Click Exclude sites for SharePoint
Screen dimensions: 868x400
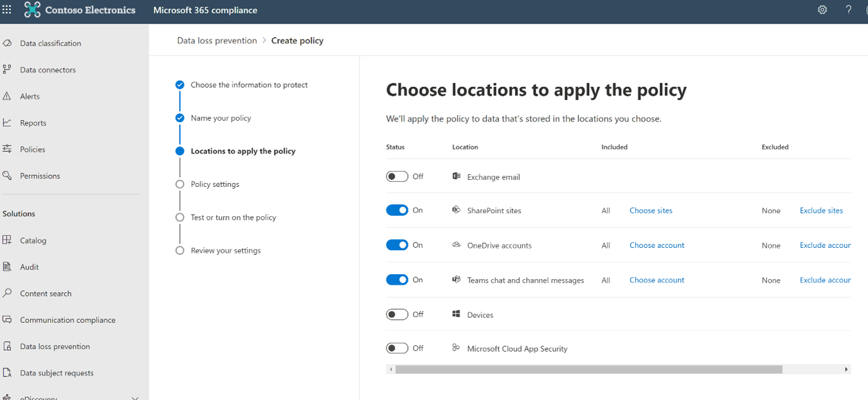(x=821, y=211)
